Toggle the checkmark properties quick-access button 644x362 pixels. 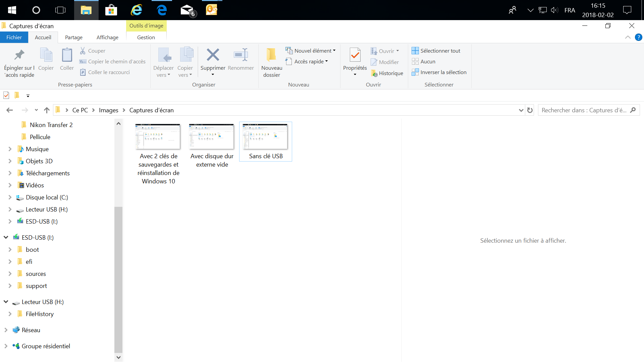[6, 96]
